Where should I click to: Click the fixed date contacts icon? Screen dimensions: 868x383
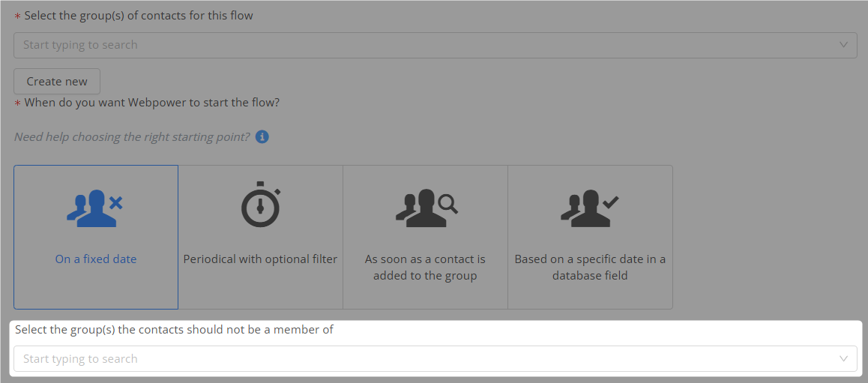click(95, 207)
